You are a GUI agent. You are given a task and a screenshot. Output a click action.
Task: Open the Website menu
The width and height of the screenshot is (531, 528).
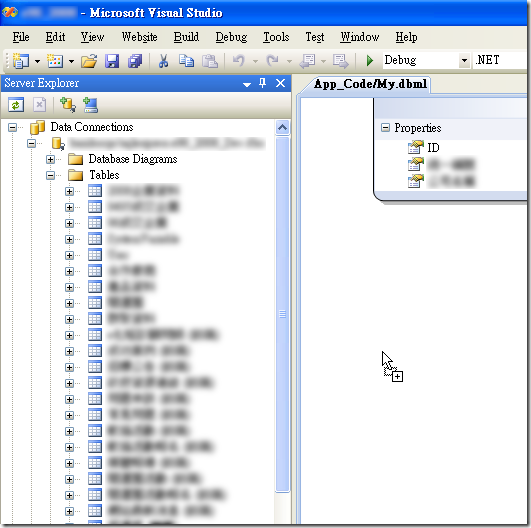pos(140,37)
